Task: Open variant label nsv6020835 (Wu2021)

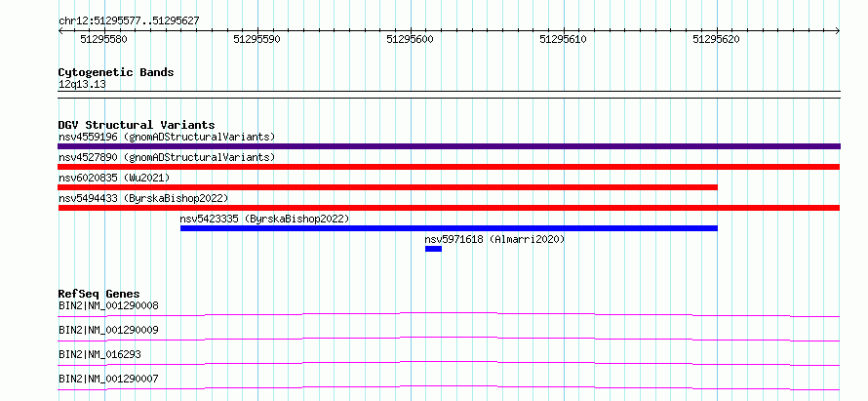Action: click(114, 178)
